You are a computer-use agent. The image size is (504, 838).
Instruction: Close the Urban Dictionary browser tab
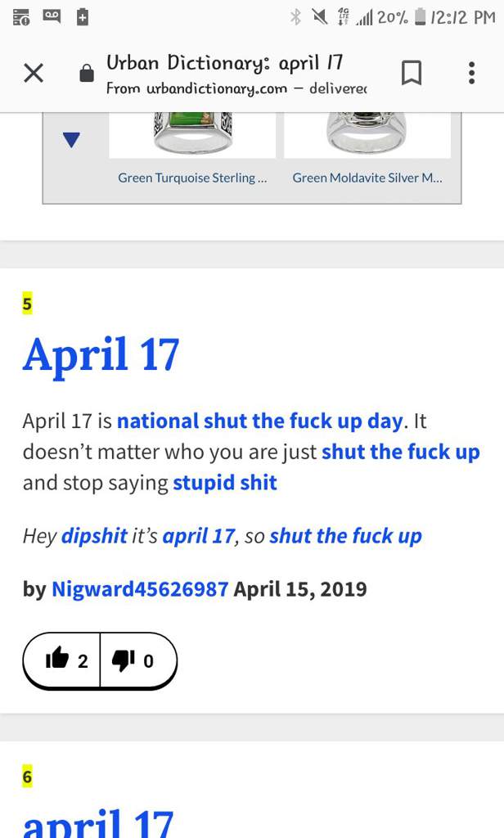34,73
